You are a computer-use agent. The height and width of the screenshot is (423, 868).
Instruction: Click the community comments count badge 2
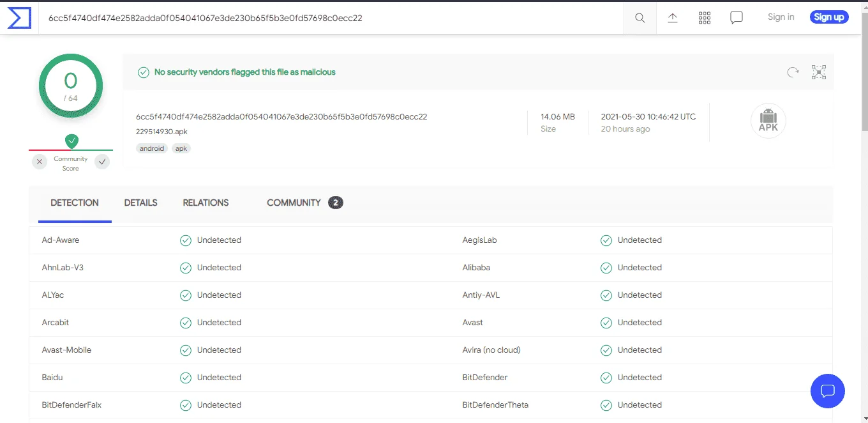point(336,203)
